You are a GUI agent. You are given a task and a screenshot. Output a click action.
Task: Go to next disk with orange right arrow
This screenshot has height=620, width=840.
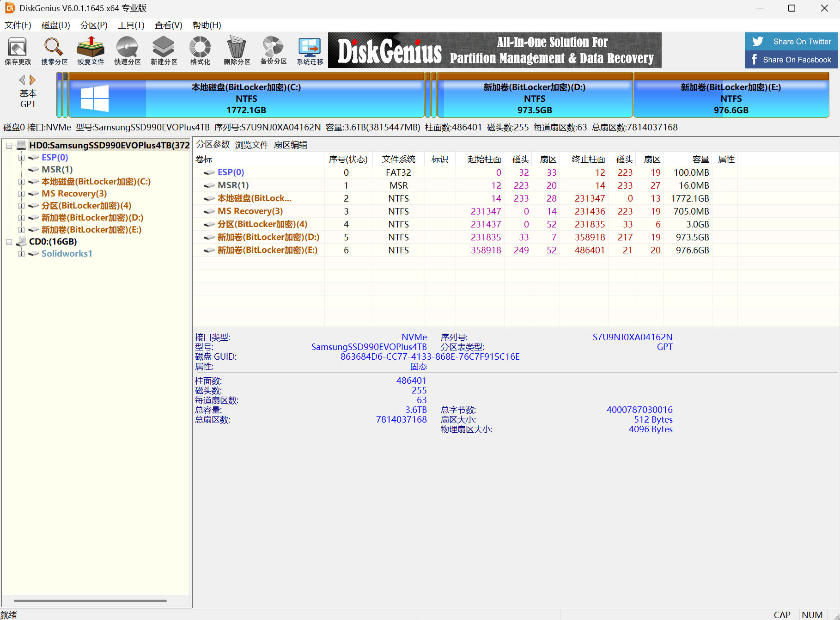pos(32,80)
